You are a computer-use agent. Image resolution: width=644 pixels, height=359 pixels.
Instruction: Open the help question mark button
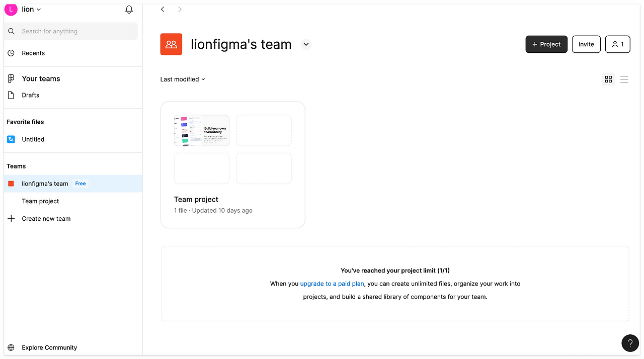630,343
